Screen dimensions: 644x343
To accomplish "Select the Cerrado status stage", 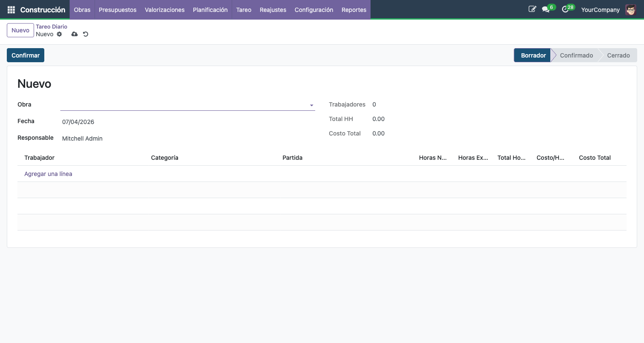I will (x=618, y=55).
